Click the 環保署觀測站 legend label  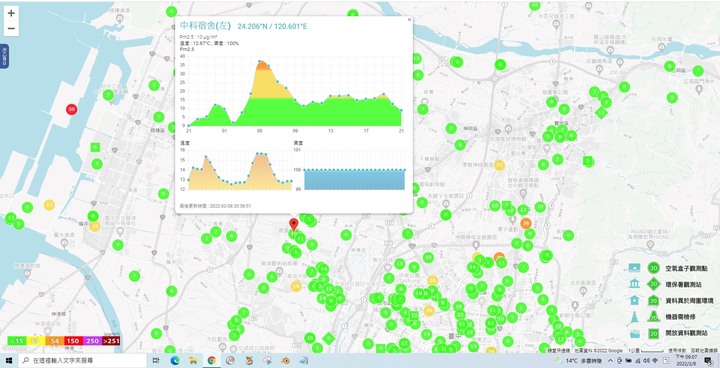683,284
